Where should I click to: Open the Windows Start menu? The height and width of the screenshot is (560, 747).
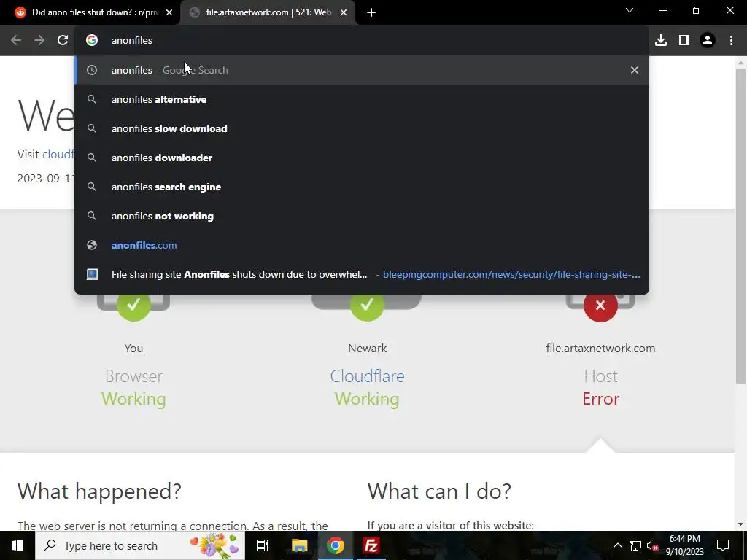[18, 545]
